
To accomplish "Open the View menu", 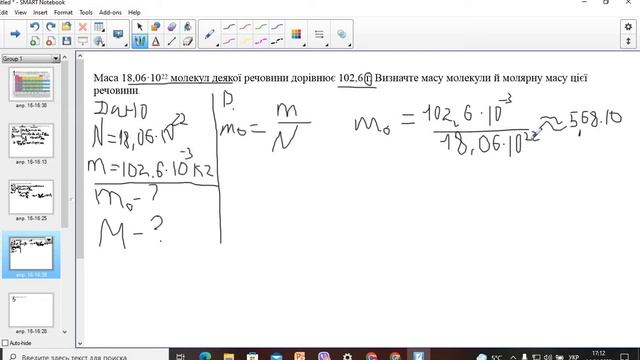I will click(20, 13).
